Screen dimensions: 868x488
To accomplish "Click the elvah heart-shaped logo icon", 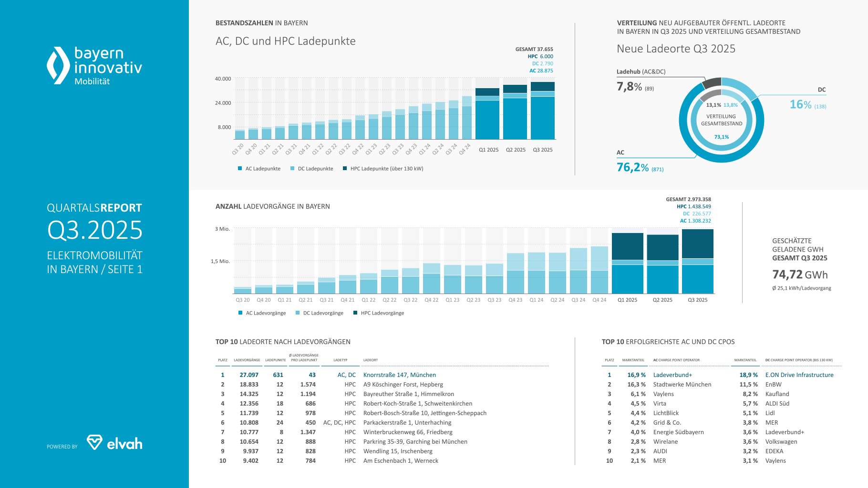I will click(94, 442).
